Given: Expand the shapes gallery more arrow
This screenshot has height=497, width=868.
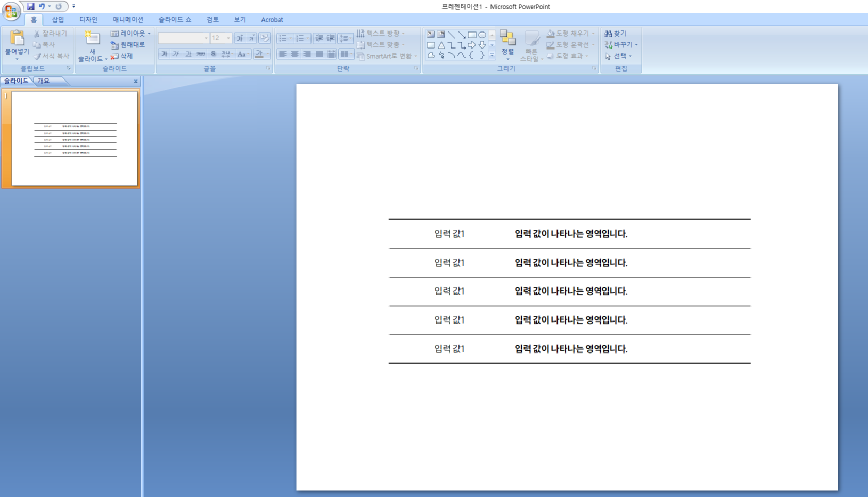Looking at the screenshot, I should pos(492,55).
